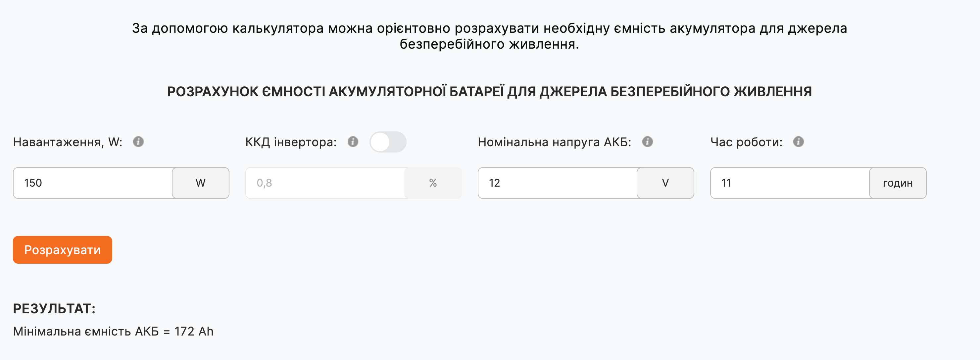The width and height of the screenshot is (980, 360).
Task: Click the W unit label
Action: point(201,183)
